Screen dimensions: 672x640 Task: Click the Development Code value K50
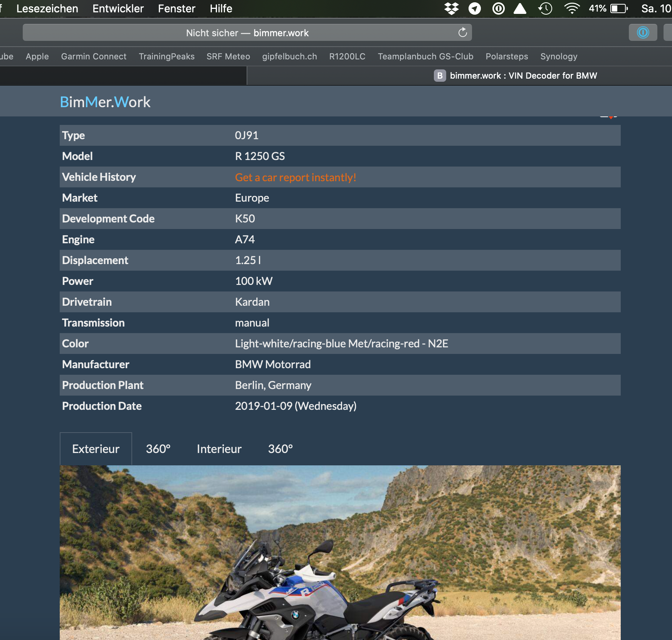[245, 219]
